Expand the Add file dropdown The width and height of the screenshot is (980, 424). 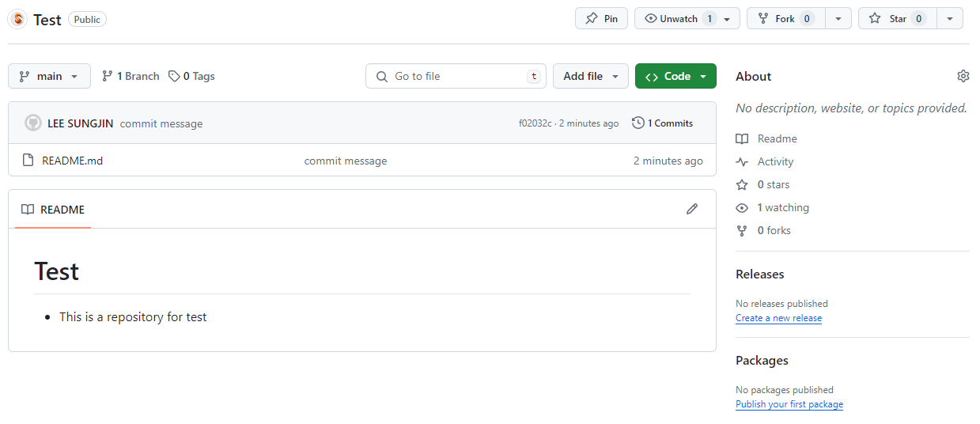point(591,76)
